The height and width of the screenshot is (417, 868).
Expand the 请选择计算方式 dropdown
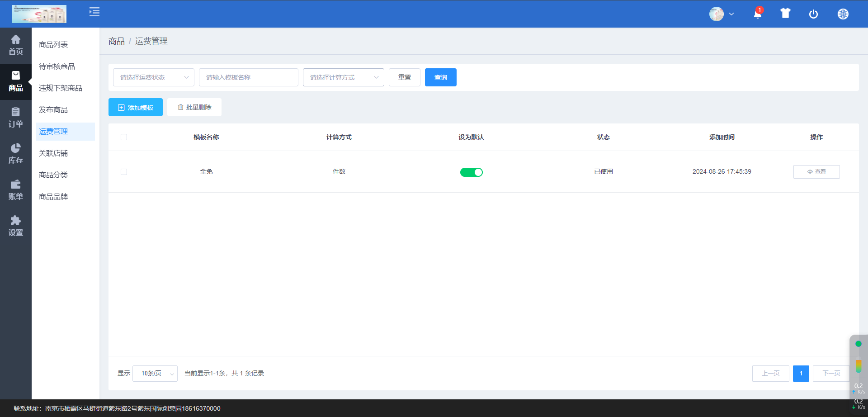pos(344,77)
